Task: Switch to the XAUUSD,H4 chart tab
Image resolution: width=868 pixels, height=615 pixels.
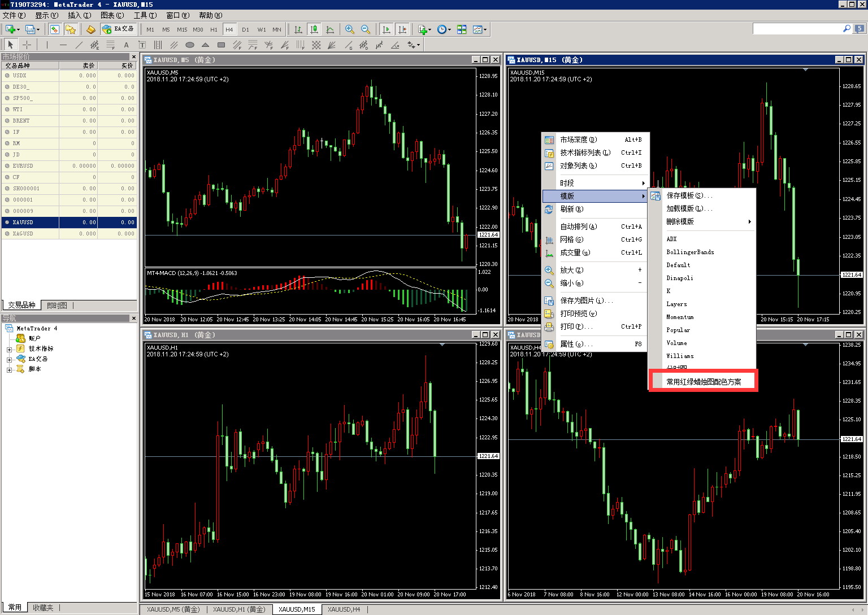Action: click(x=344, y=609)
